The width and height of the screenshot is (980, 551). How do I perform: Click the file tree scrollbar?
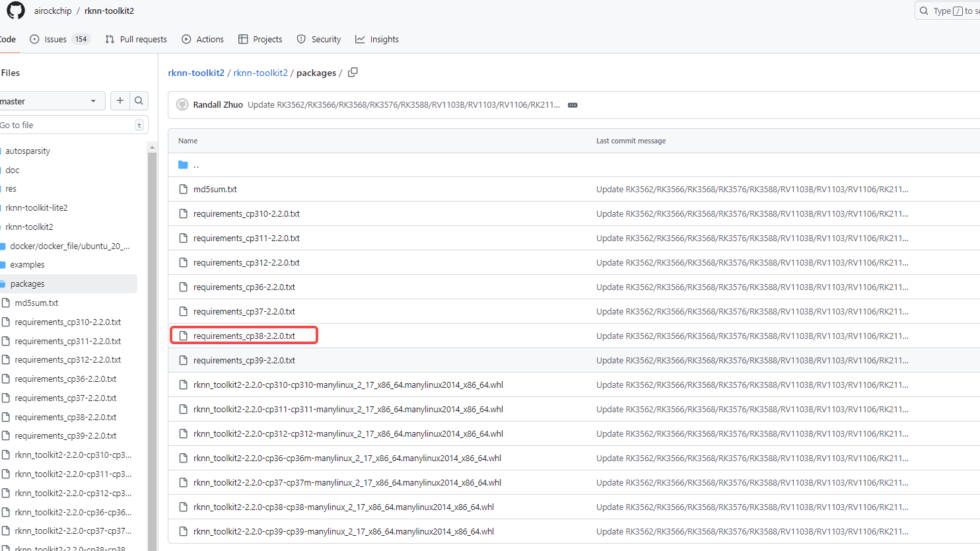tap(153, 350)
